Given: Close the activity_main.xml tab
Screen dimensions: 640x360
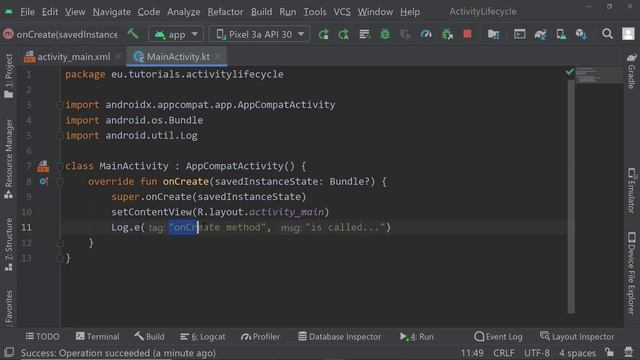Looking at the screenshot, I should coord(118,56).
